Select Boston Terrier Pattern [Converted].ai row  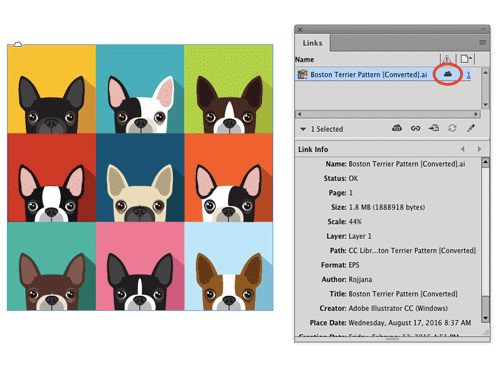click(383, 74)
